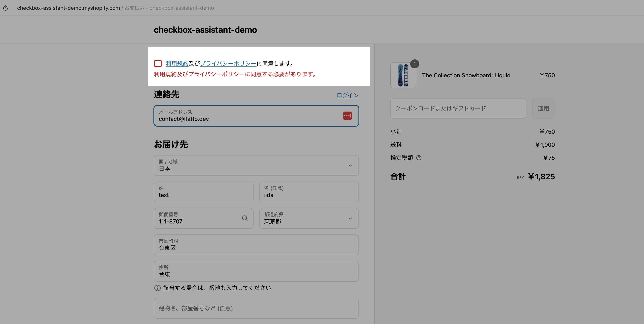Check the terms and privacy agreement checkbox
The image size is (644, 324).
click(158, 63)
